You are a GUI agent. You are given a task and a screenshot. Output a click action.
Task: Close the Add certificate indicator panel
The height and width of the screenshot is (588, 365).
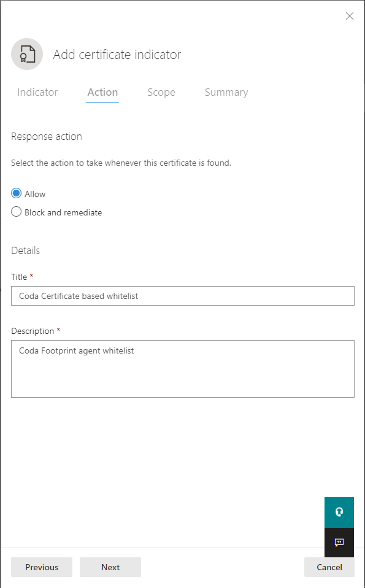click(x=349, y=16)
